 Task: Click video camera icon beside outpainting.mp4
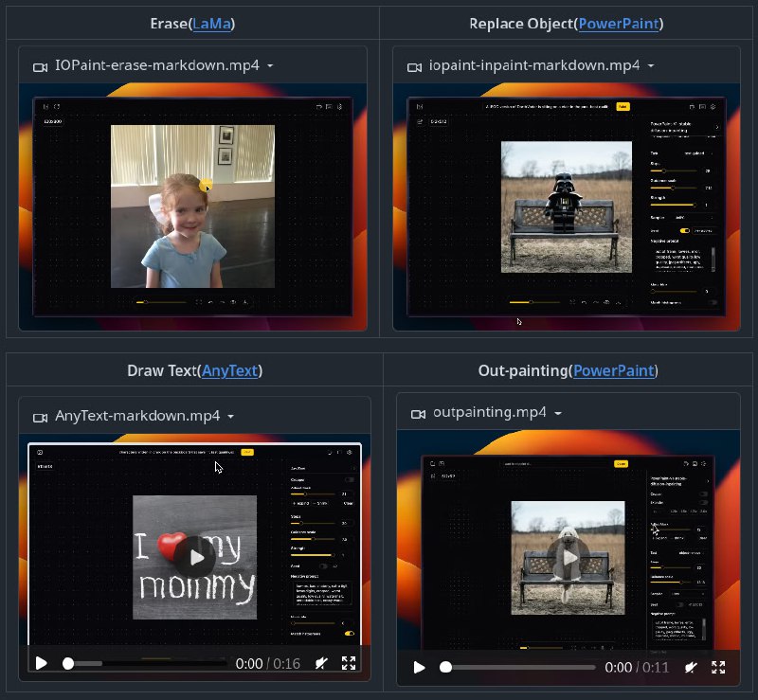418,414
